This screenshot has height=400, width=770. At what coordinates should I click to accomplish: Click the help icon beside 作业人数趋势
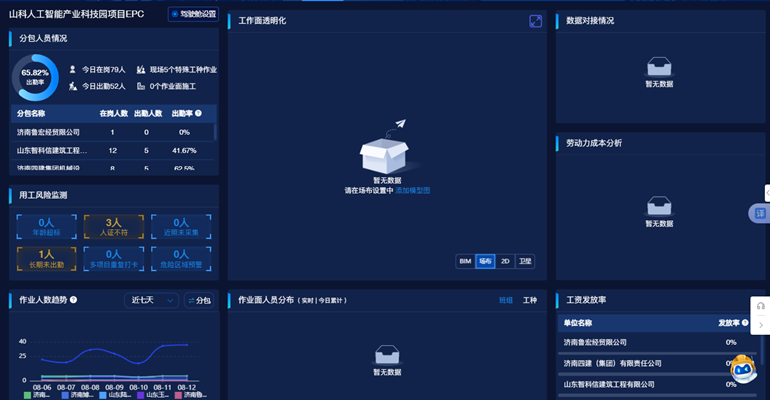tap(73, 300)
